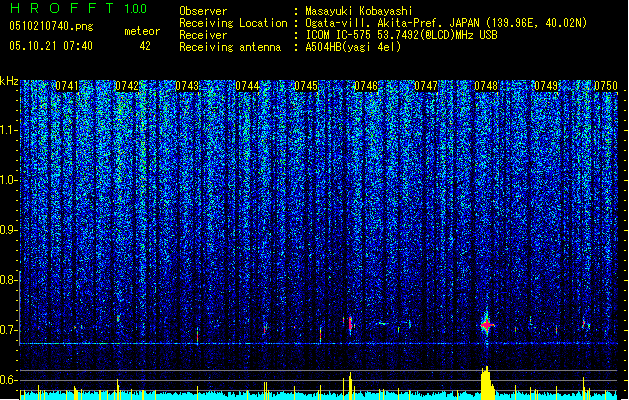The height and width of the screenshot is (400, 629).
Task: Click the 0743 time marker
Action: (x=187, y=86)
